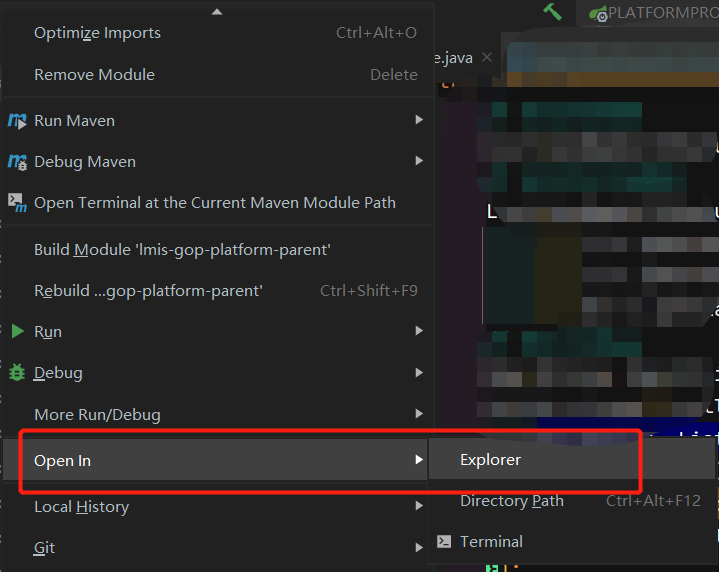719x572 pixels.
Task: Build Module 'lmis-gop-platform-parent'
Action: pos(217,250)
